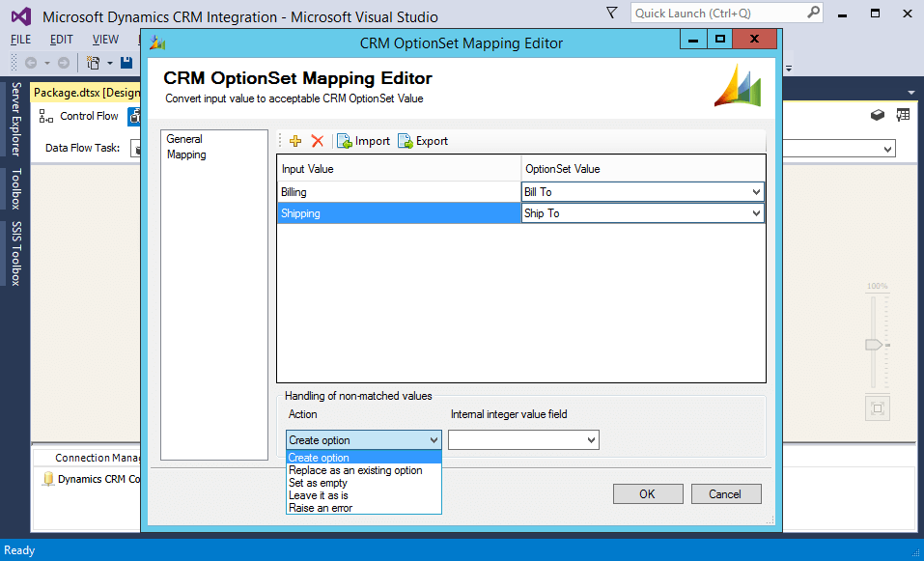Screen dimensions: 924x561
Task: Open the Toolbox side panel
Action: click(x=15, y=188)
